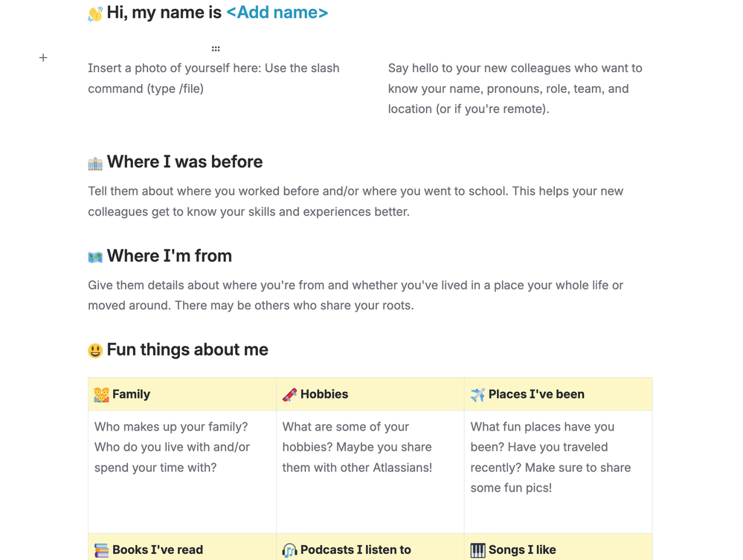743x560 pixels.
Task: Click the Where I'm from description text
Action: tap(356, 295)
